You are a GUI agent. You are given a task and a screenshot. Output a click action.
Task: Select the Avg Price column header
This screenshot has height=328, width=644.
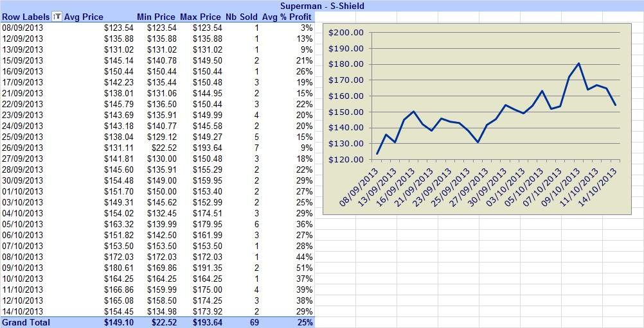[x=84, y=17]
